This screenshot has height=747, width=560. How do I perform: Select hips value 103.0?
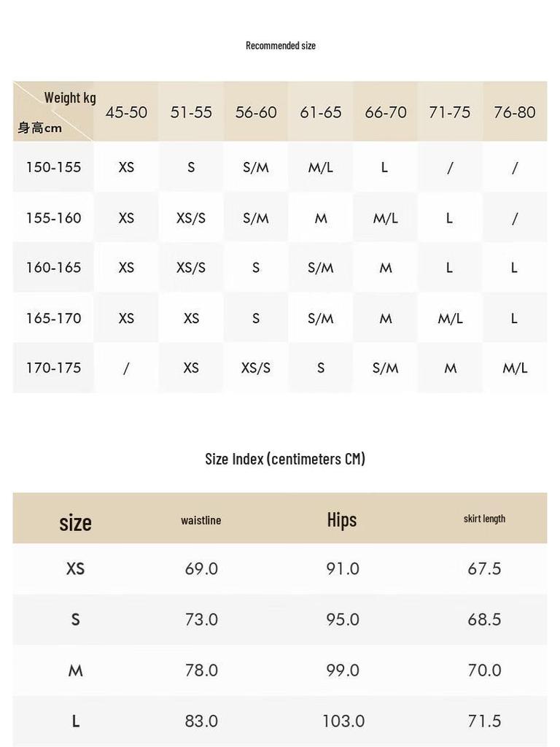pos(343,721)
